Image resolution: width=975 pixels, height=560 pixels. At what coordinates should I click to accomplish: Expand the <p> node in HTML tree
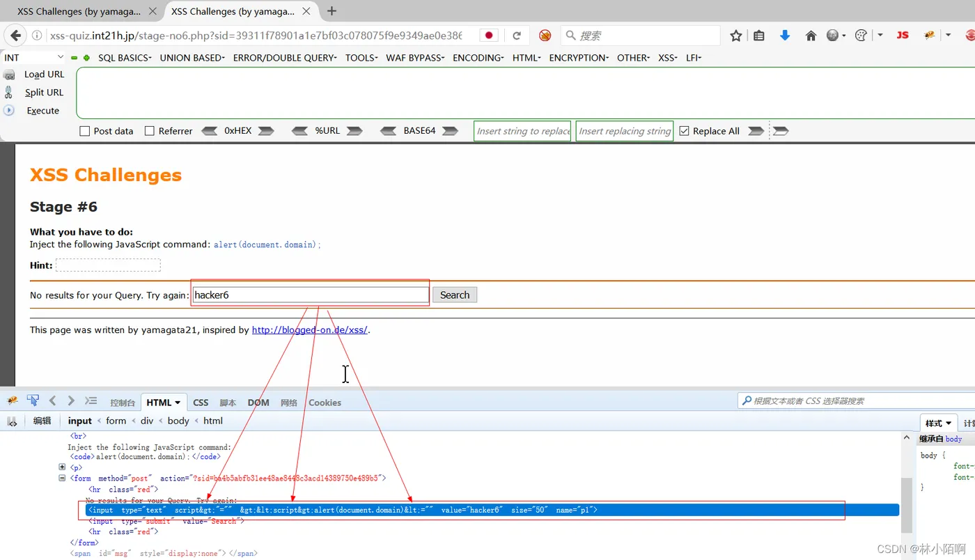tap(62, 467)
